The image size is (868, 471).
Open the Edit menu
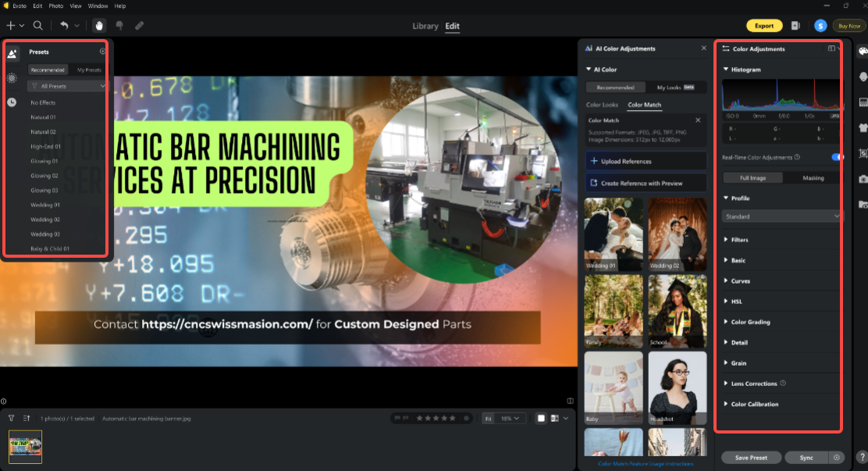pyautogui.click(x=37, y=5)
